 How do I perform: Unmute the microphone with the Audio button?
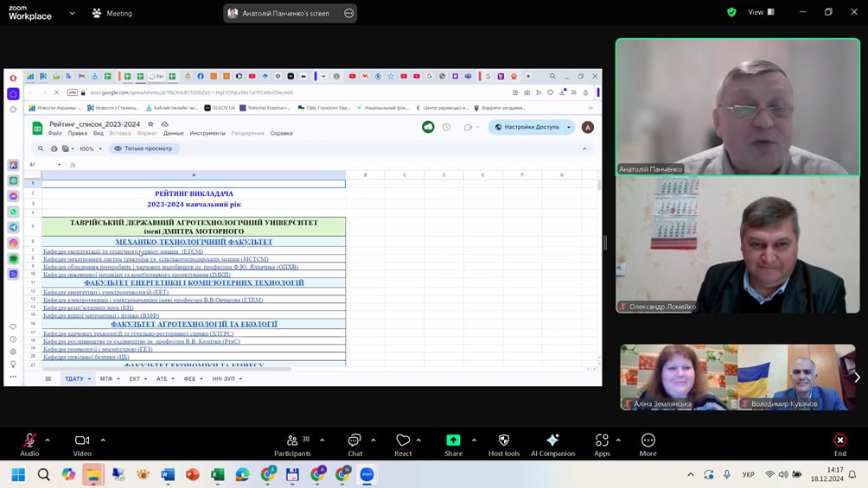[29, 440]
